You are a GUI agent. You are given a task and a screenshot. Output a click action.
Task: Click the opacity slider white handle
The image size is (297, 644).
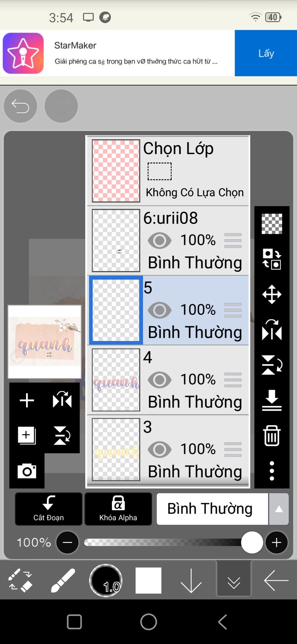252,542
